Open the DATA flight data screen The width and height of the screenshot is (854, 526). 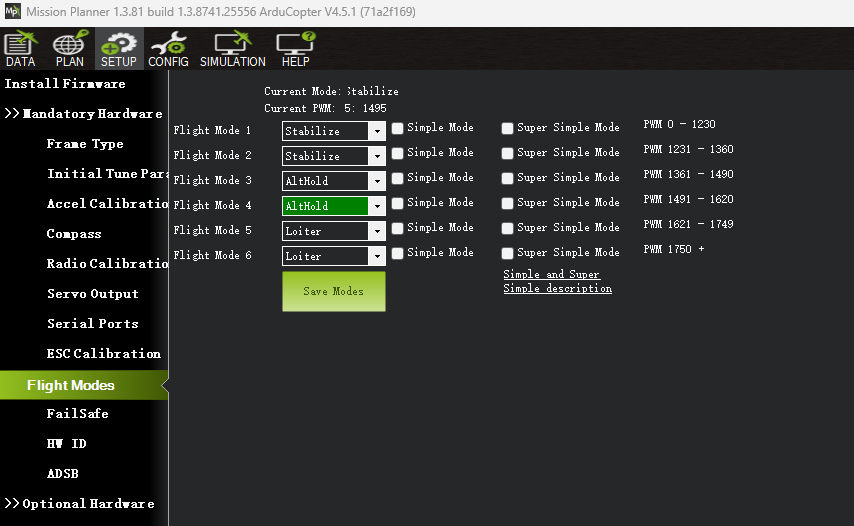(x=21, y=49)
